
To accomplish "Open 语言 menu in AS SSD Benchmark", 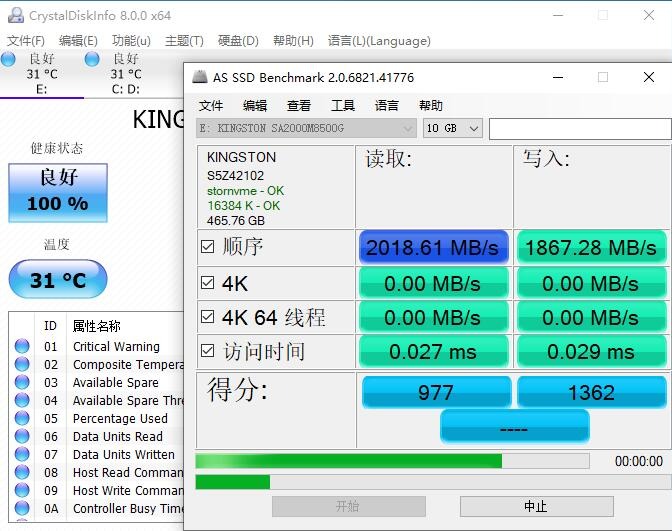I will click(x=387, y=105).
